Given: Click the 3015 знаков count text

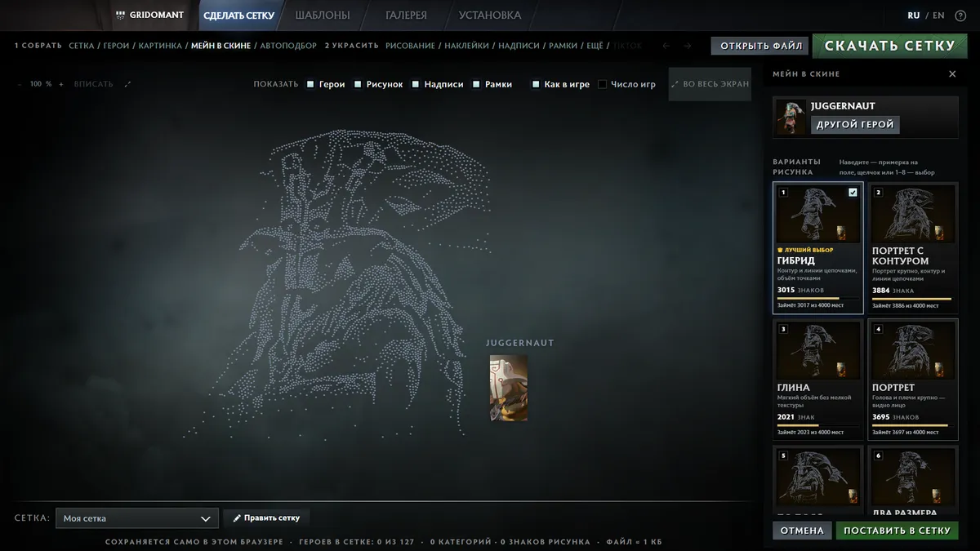Looking at the screenshot, I should pyautogui.click(x=799, y=290).
